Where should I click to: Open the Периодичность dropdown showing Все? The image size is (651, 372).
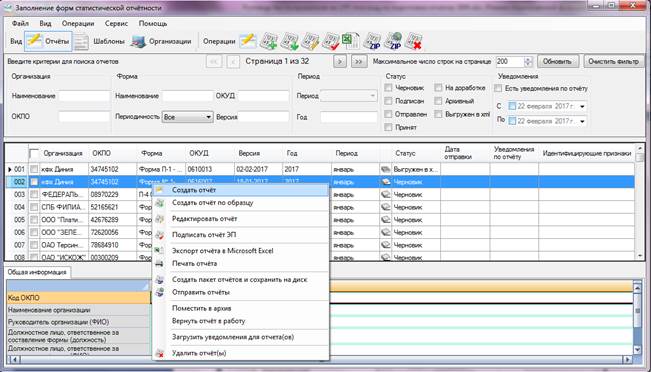click(187, 117)
